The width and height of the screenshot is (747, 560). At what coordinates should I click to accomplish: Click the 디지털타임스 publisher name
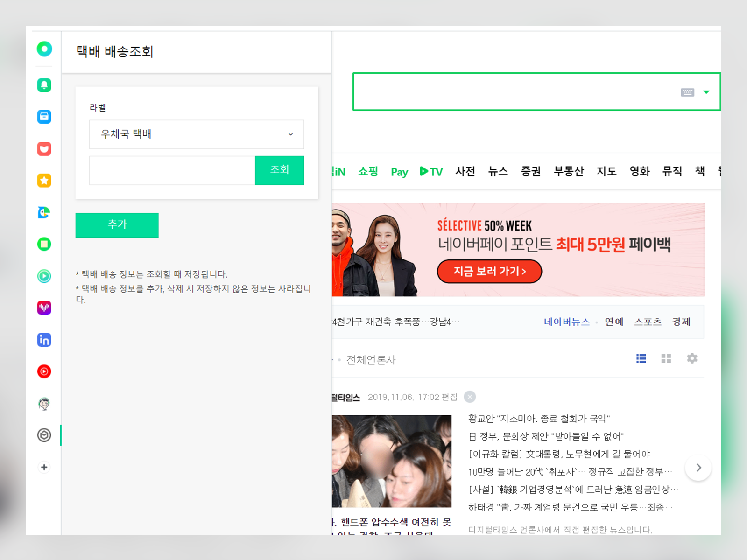click(x=346, y=397)
